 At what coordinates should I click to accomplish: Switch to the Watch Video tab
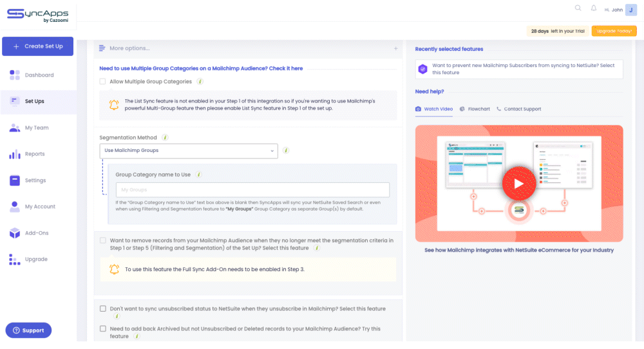[x=434, y=109]
